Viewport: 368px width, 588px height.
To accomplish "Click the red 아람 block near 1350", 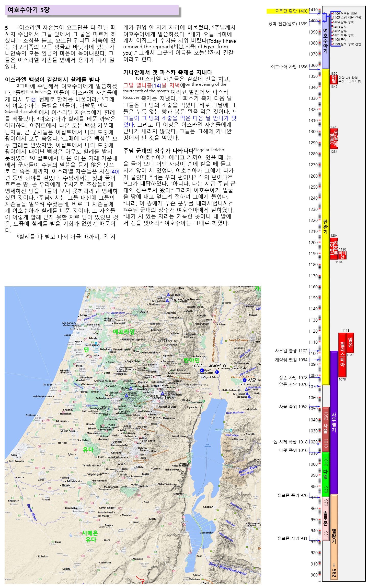I will 334,80.
